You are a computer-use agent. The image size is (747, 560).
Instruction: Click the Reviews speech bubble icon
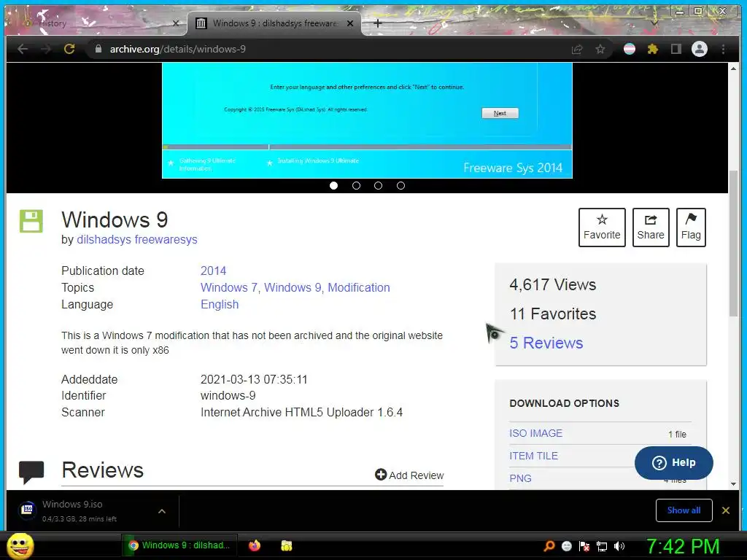[31, 472]
